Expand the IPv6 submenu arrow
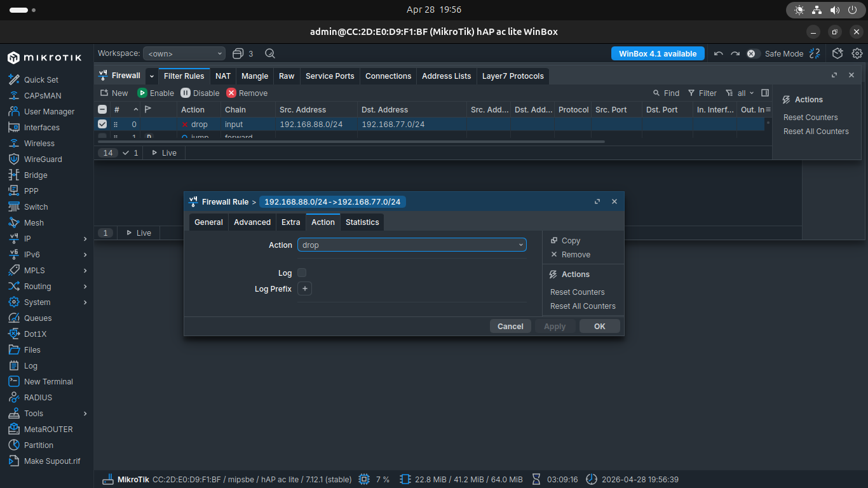This screenshot has height=488, width=868. [x=85, y=254]
